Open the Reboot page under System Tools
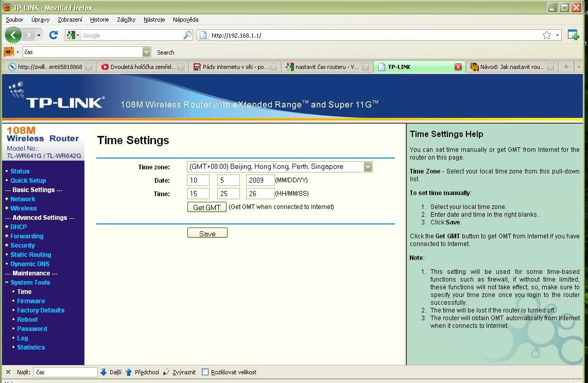The width and height of the screenshot is (588, 383). [27, 320]
